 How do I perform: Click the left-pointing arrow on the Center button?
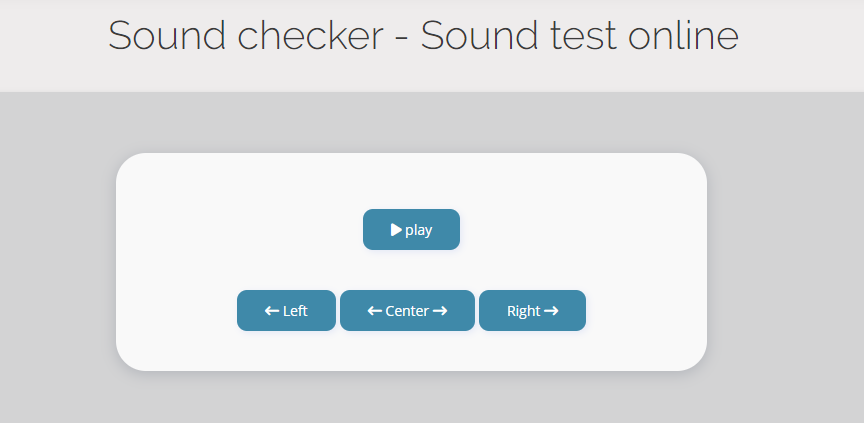[375, 311]
